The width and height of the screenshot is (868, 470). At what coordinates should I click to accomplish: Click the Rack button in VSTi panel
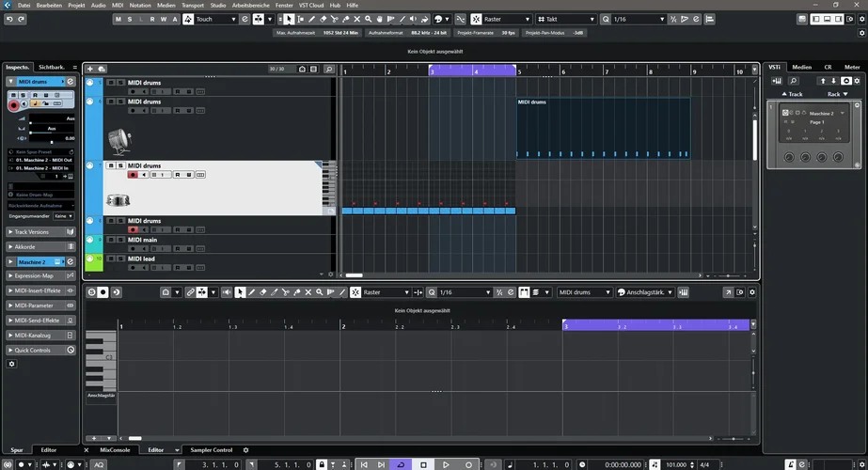click(x=835, y=94)
